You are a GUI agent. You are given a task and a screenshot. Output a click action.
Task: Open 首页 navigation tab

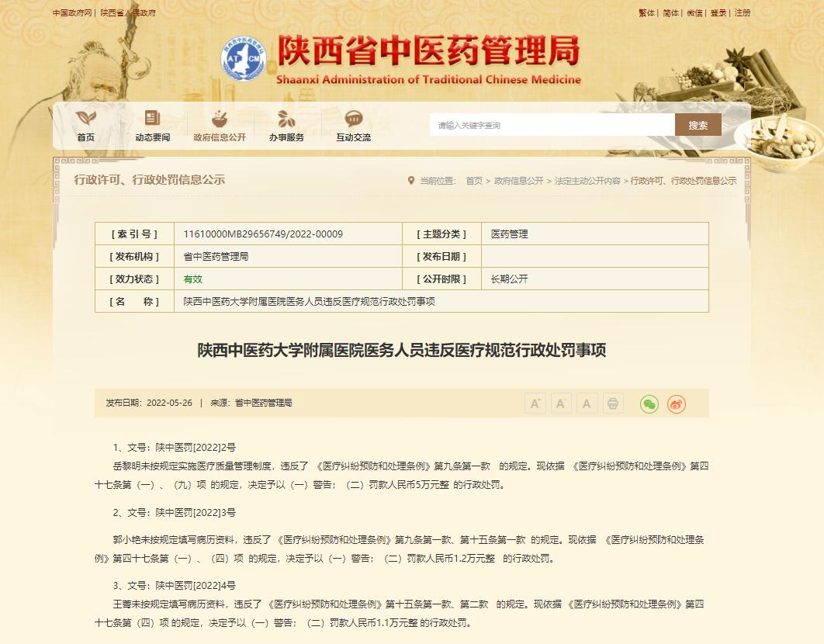(85, 137)
